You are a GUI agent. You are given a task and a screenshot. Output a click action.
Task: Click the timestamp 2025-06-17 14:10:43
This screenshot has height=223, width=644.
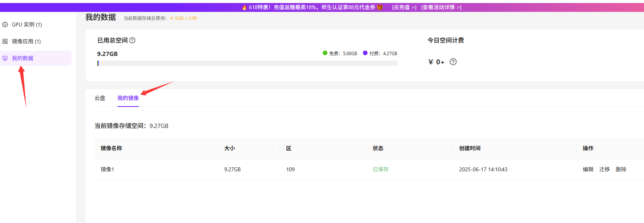click(483, 169)
